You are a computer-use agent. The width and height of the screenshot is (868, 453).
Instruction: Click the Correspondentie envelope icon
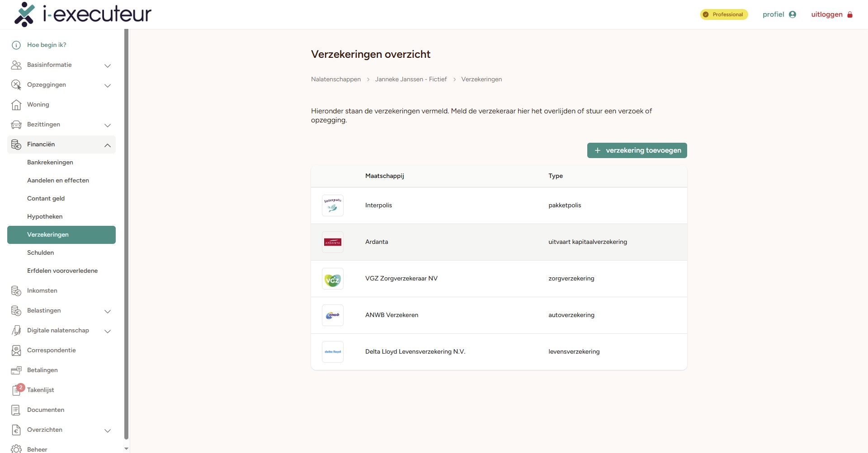pos(16,350)
